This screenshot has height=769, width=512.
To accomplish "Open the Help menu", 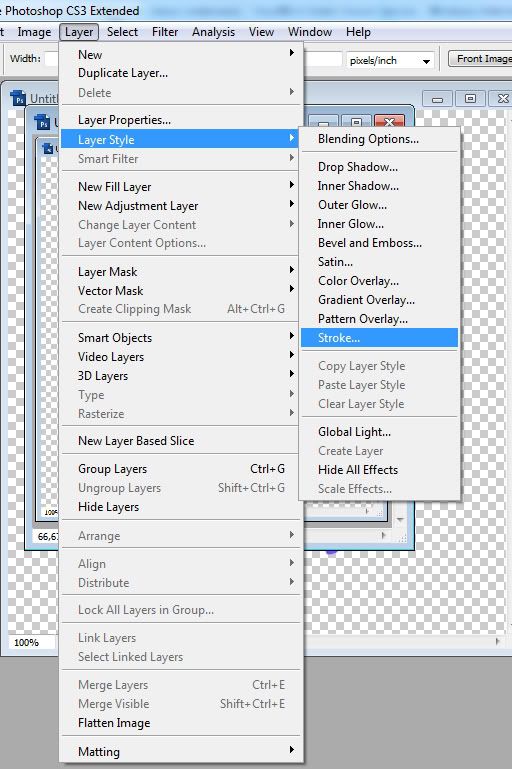I will [x=358, y=32].
